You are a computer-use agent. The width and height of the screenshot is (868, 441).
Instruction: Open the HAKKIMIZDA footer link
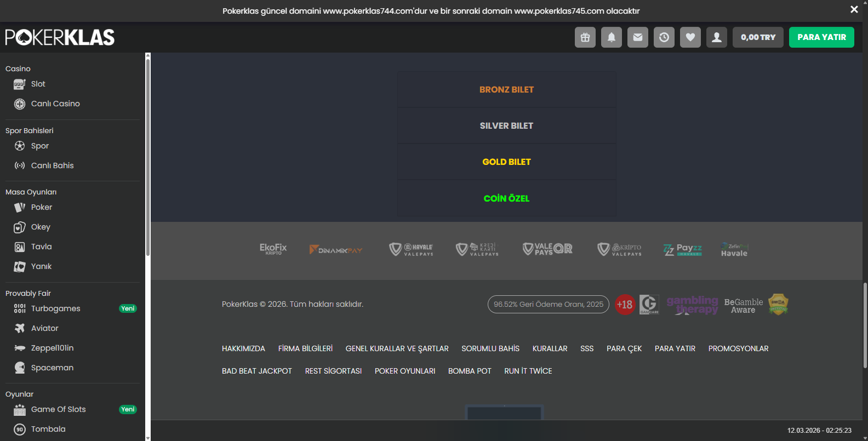click(x=243, y=348)
